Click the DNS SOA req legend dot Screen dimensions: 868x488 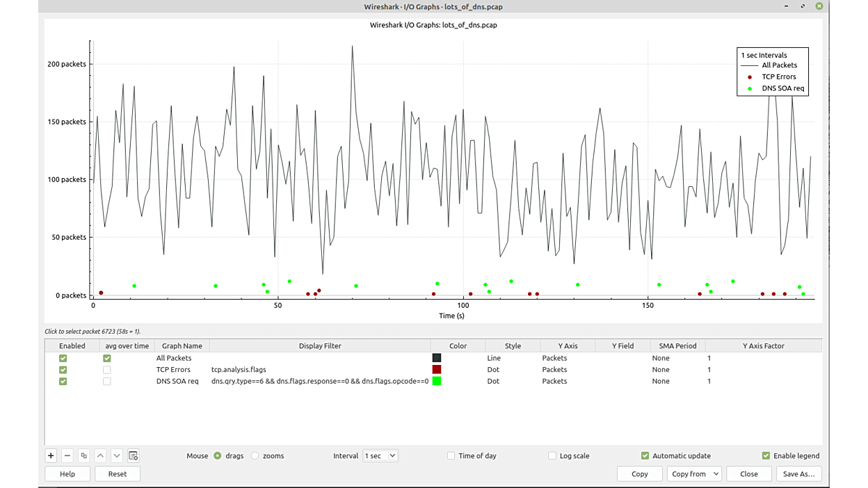(x=750, y=89)
